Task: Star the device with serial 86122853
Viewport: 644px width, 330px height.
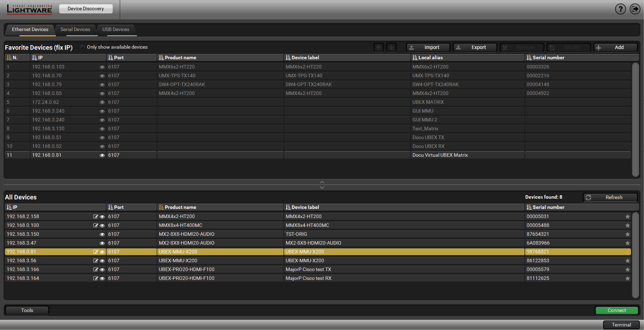Action: coord(628,261)
